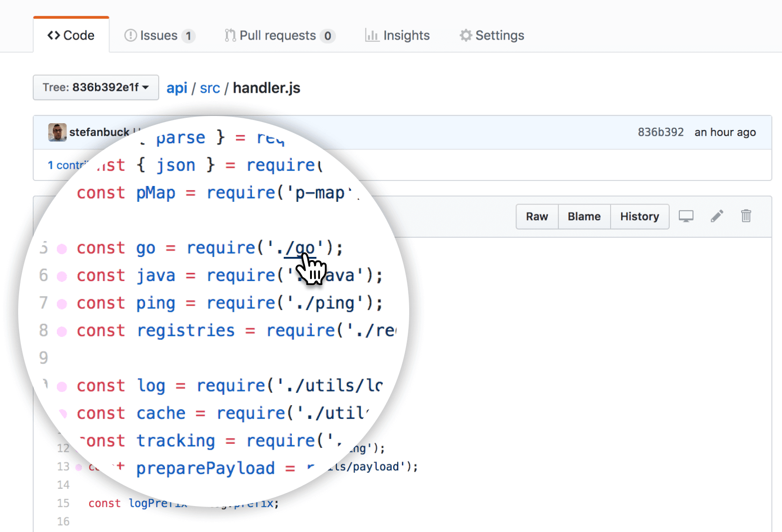Click the Raw button
782x532 pixels.
537,216
